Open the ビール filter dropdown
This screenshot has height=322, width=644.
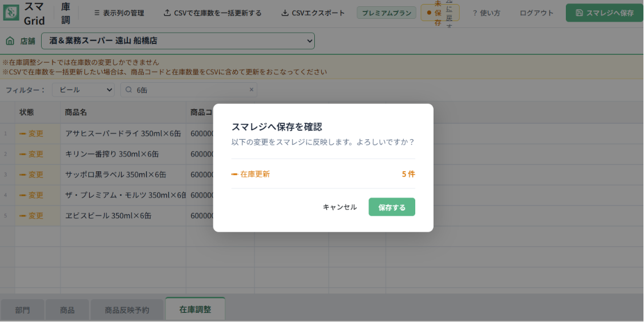[x=83, y=90]
